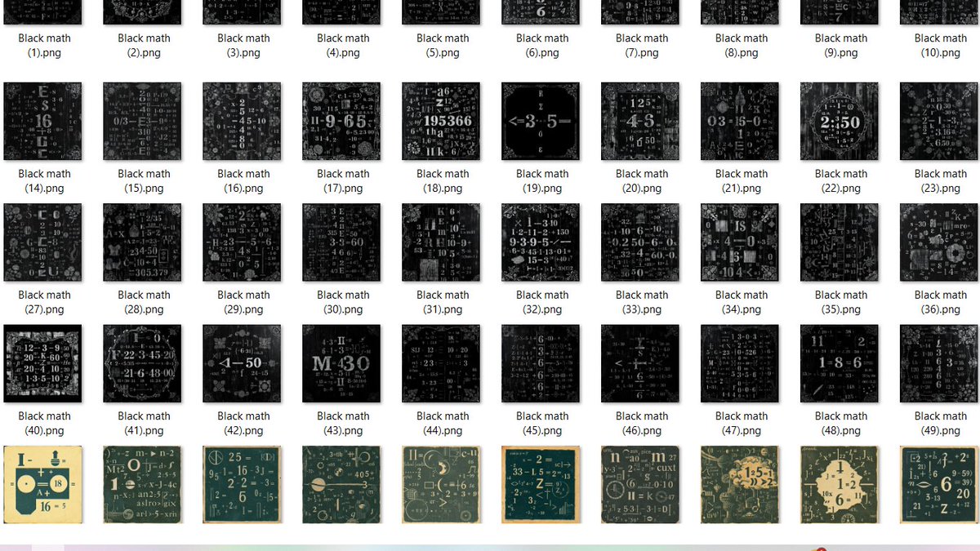Click the Black math (28).png thumbnail
This screenshot has width=980, height=551.
(143, 242)
